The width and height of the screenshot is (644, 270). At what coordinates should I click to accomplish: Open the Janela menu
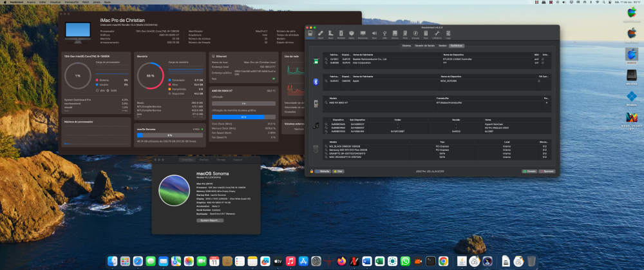97,2
